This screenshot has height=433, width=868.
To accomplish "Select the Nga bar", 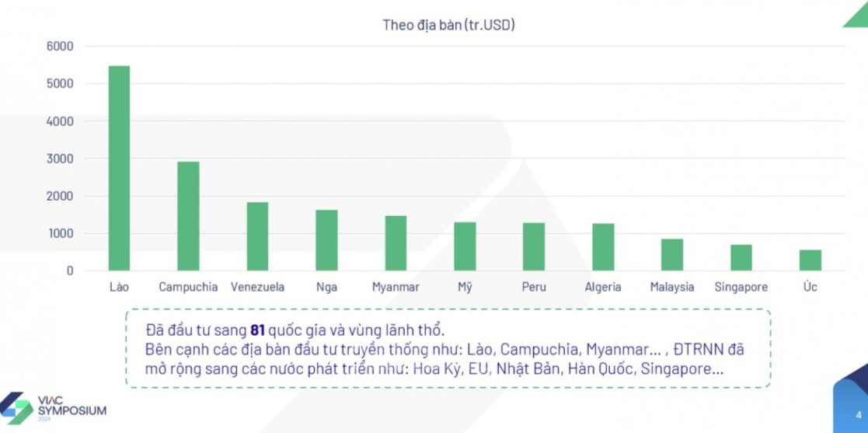I will point(326,240).
